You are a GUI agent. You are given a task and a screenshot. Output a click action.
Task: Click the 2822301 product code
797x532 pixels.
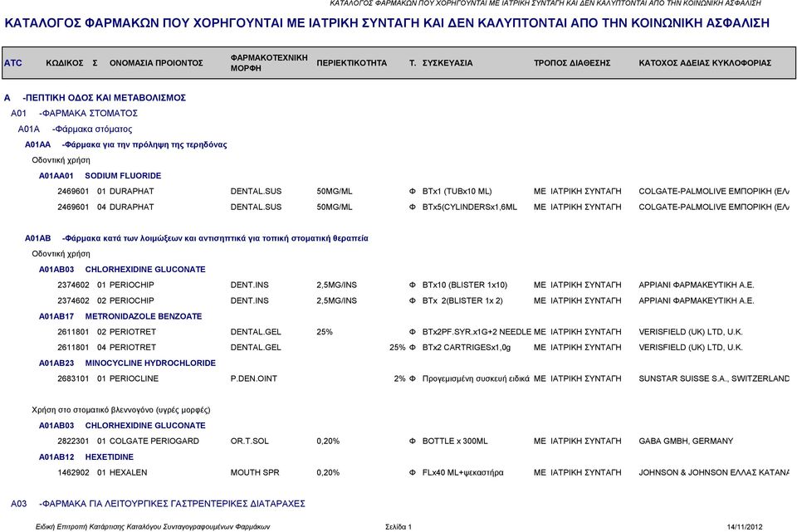click(x=73, y=441)
